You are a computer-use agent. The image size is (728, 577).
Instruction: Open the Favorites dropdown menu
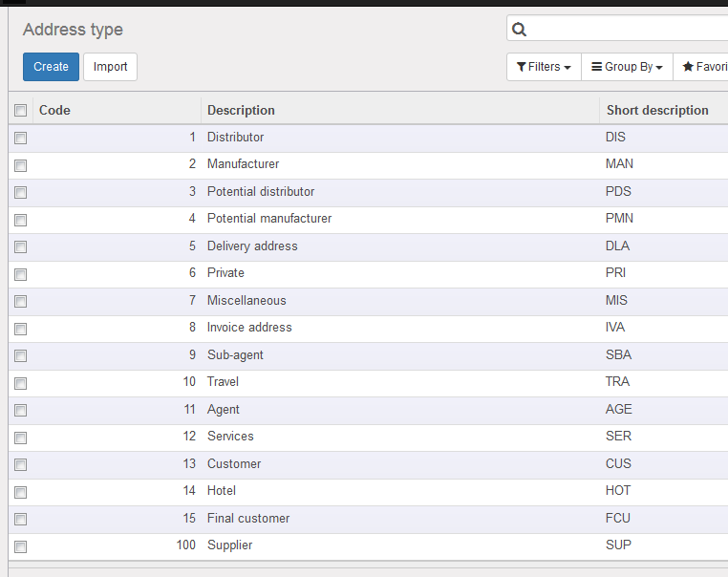[x=700, y=67]
